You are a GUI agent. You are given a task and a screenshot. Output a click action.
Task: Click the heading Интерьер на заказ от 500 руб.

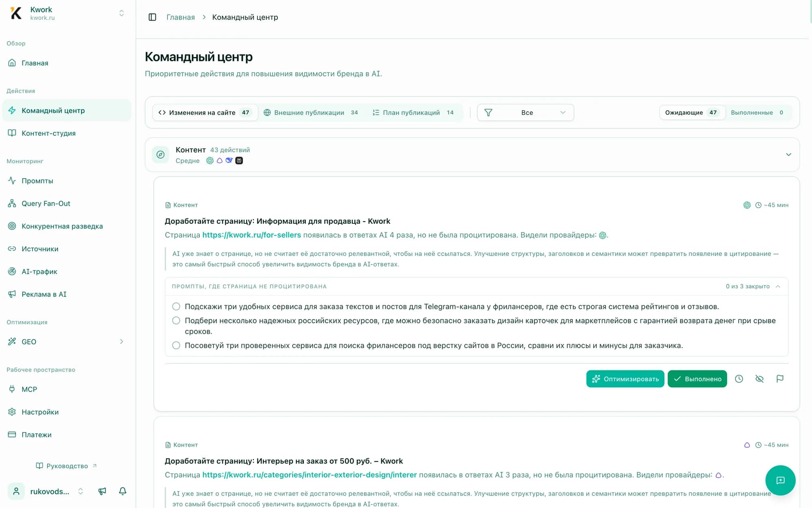point(284,461)
